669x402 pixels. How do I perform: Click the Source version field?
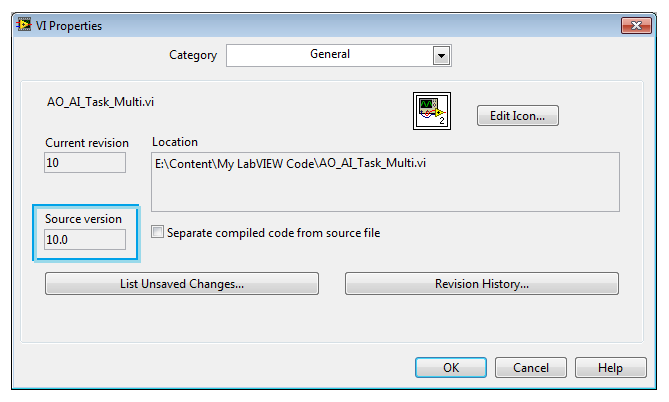[x=85, y=239]
